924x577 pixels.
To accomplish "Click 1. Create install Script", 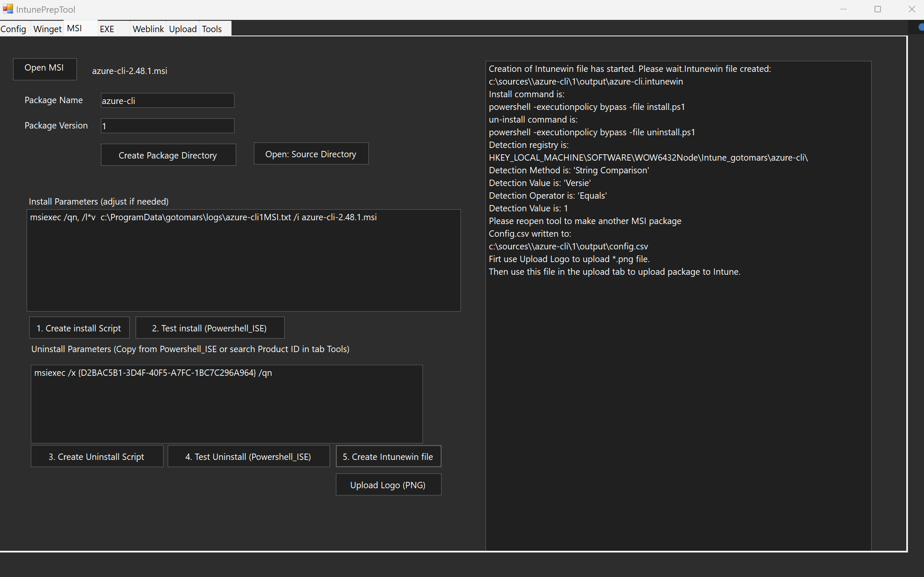I will pos(79,328).
